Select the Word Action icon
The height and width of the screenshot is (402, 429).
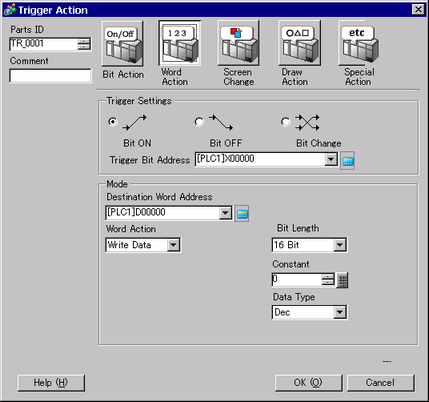tap(179, 43)
